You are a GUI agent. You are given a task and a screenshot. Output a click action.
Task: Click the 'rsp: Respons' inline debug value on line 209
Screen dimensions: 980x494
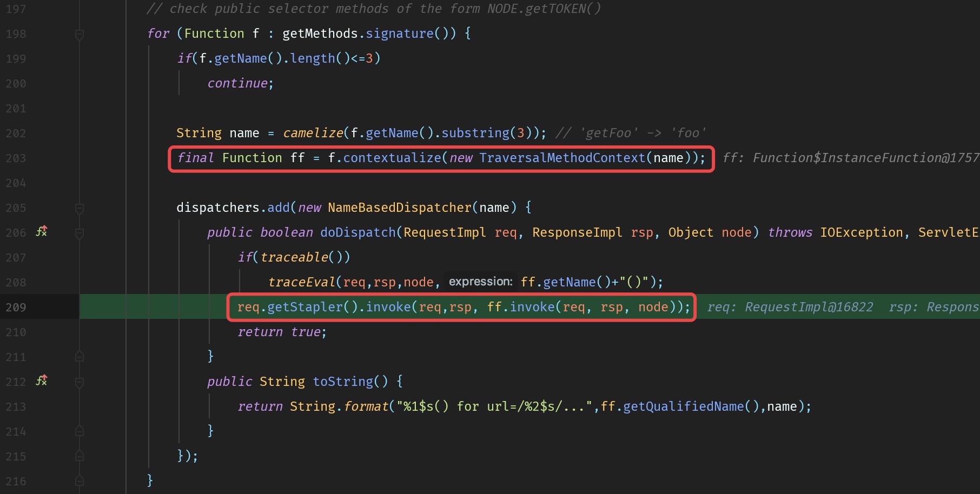click(934, 307)
